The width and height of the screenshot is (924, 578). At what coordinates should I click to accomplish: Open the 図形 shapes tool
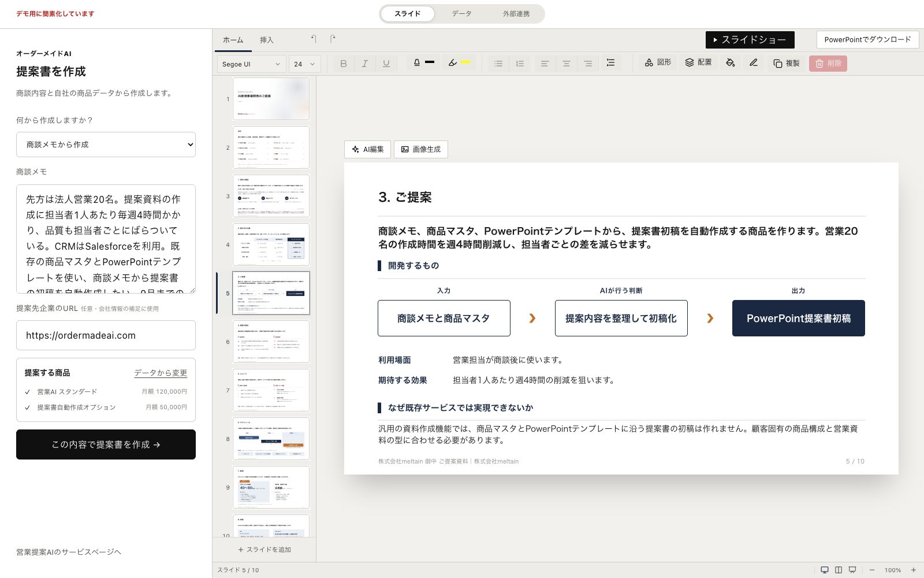pos(658,62)
